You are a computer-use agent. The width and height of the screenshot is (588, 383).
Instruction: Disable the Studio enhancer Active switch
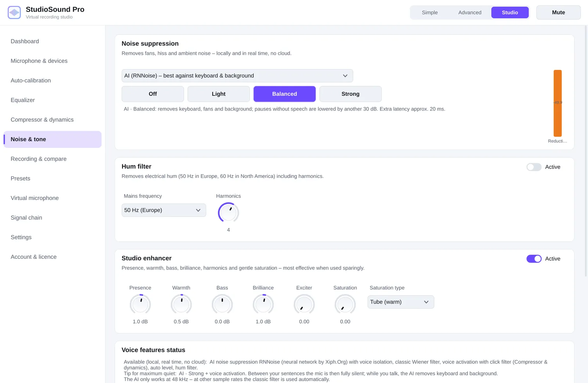(x=534, y=259)
